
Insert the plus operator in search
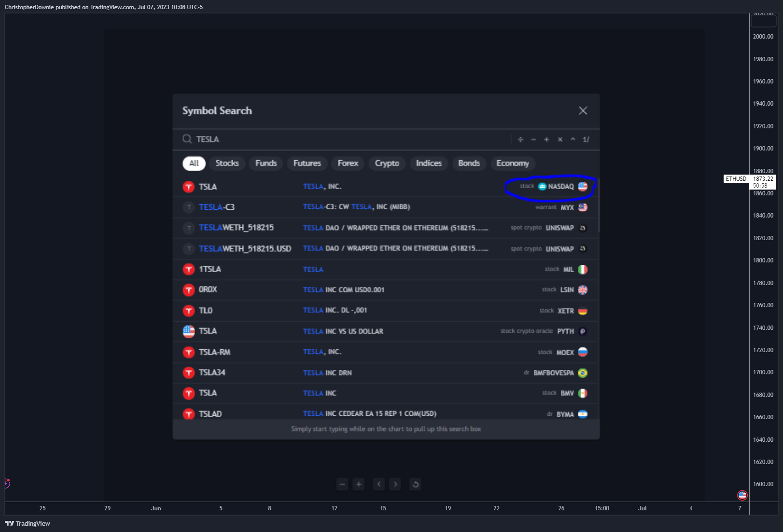pos(546,139)
